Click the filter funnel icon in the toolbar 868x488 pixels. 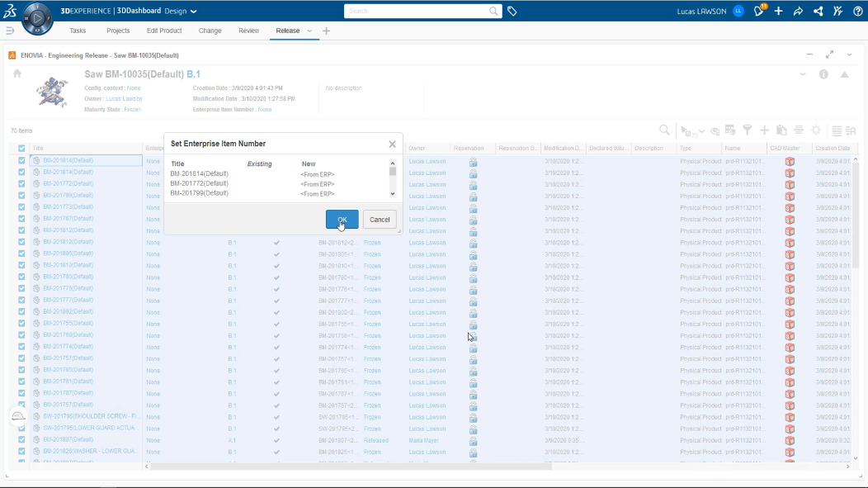coord(748,130)
